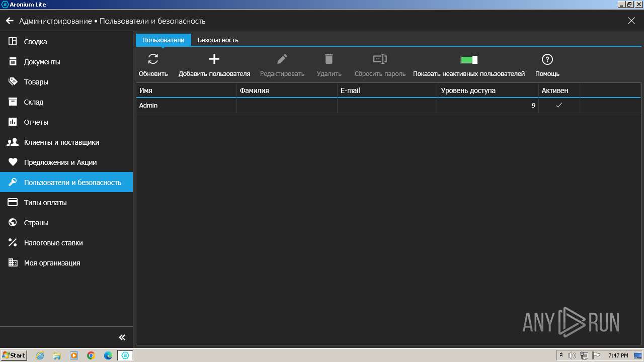Click the Aronium taskbar button
The image size is (644, 362).
pos(125,355)
